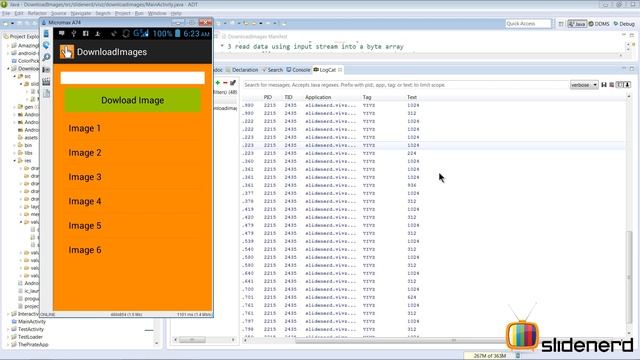Select Image 2 in the phone list
The height and width of the screenshot is (360, 640).
point(132,153)
